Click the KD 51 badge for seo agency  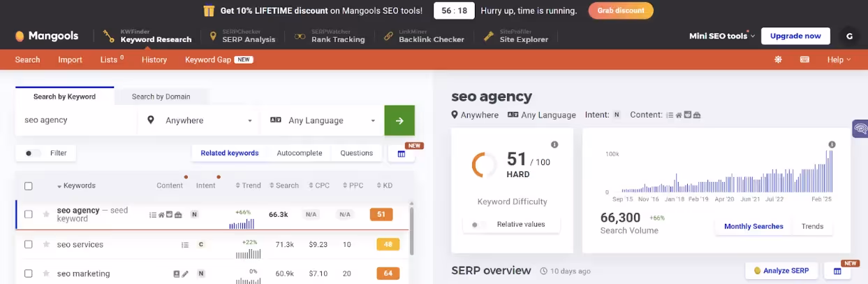381,215
